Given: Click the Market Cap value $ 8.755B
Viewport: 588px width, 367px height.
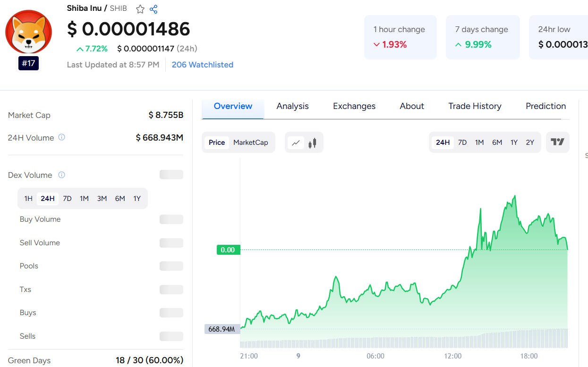Looking at the screenshot, I should coord(166,115).
